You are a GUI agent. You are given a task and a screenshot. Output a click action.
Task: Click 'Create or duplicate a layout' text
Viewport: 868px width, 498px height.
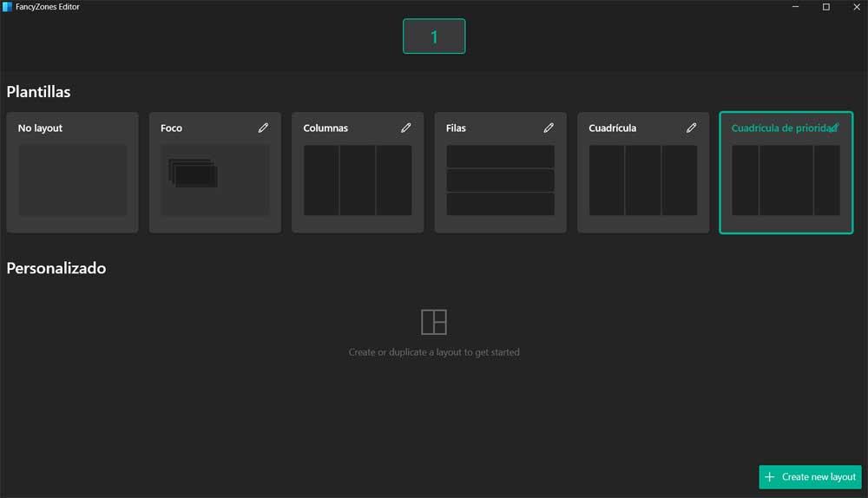[x=434, y=352]
